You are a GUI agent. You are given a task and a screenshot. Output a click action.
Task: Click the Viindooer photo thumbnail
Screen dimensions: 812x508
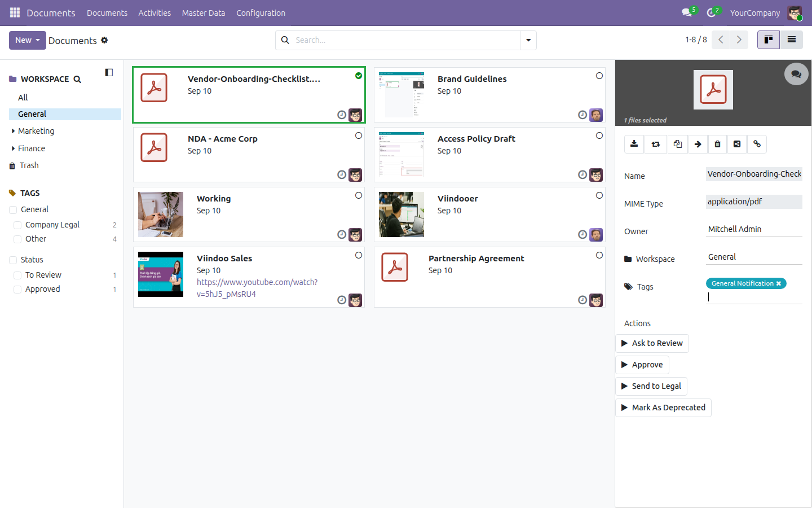point(401,214)
